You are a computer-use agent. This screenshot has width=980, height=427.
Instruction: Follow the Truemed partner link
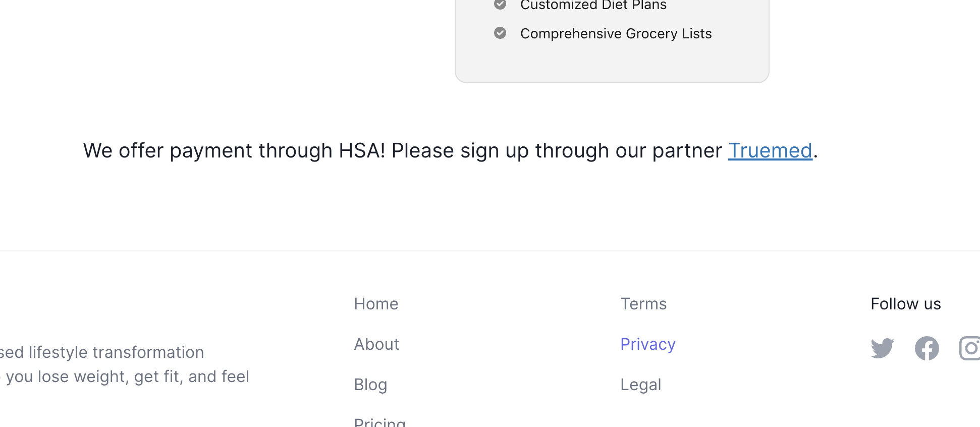click(770, 150)
